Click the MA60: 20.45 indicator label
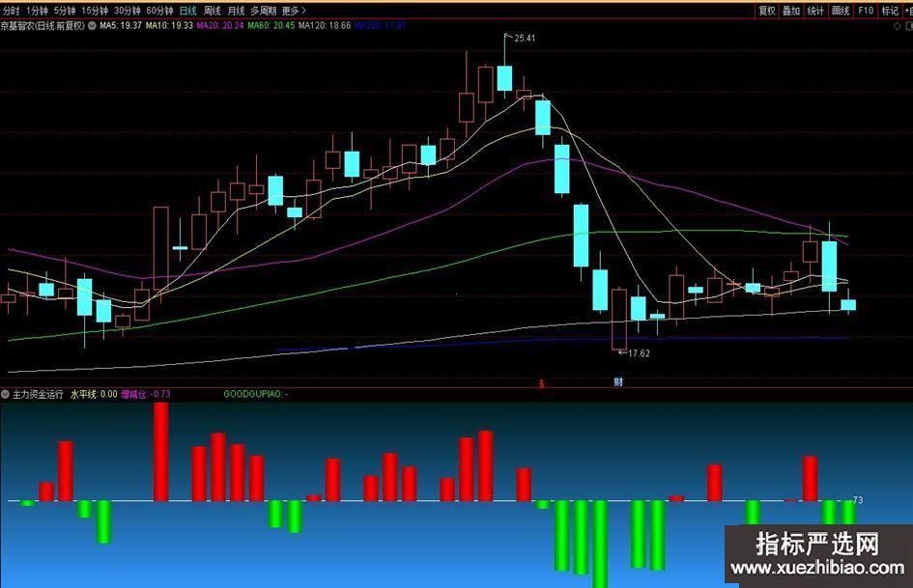Screen dimensions: 913x588 [x=271, y=26]
